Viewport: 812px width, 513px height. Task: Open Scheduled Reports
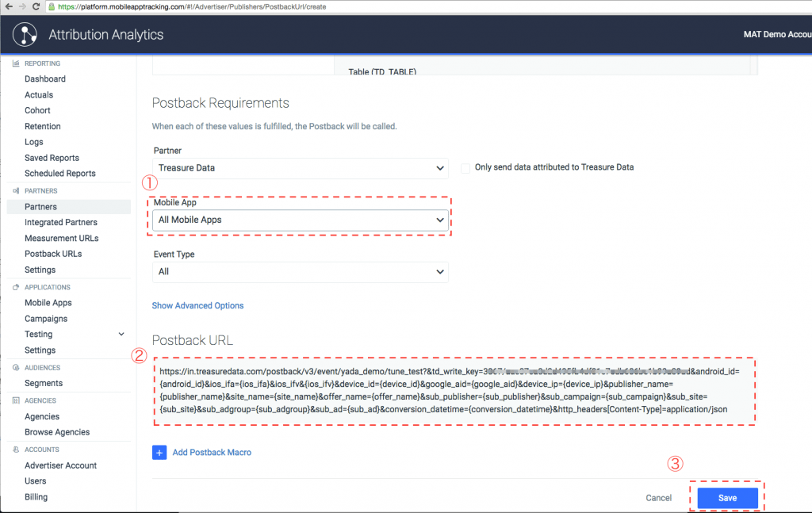click(60, 174)
